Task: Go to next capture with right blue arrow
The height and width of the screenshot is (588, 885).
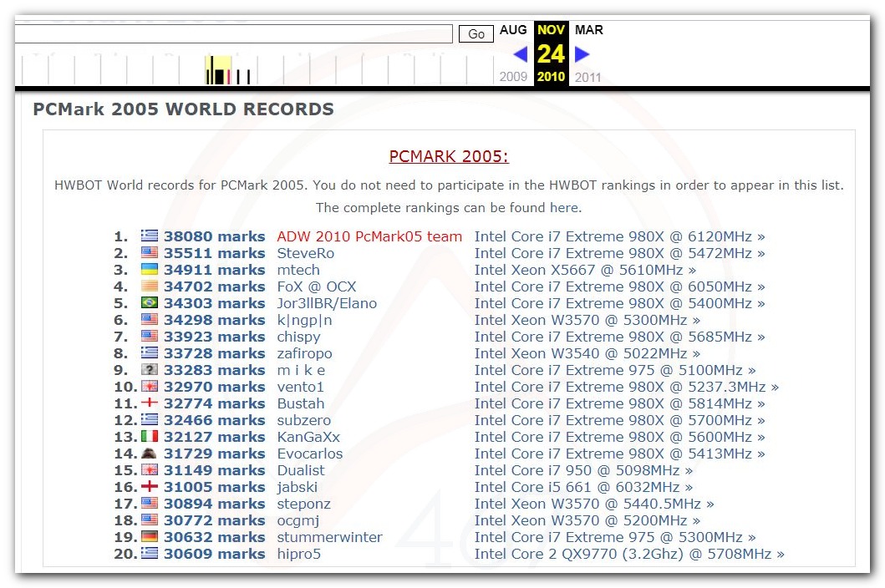Action: (582, 54)
